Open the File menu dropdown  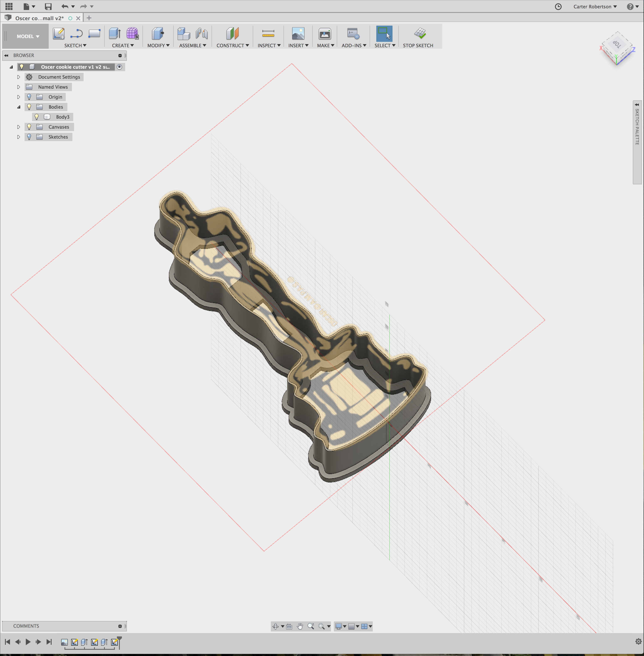(x=29, y=6)
